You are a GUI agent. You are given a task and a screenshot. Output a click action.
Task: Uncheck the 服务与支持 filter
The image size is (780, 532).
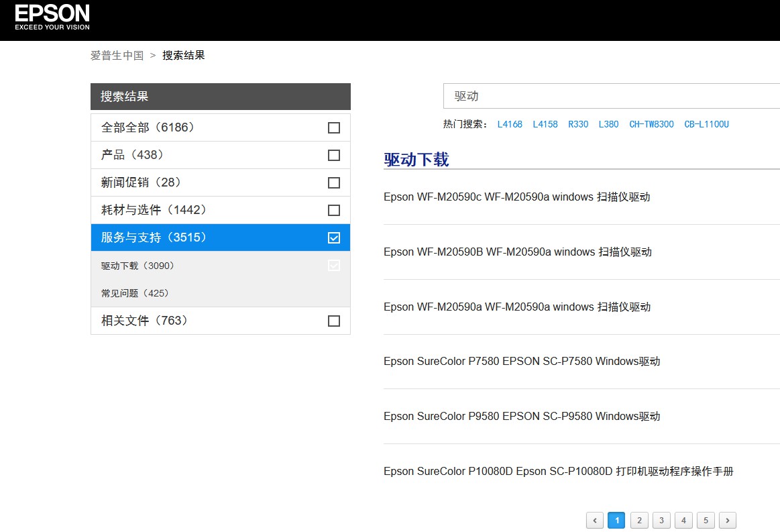tap(333, 237)
